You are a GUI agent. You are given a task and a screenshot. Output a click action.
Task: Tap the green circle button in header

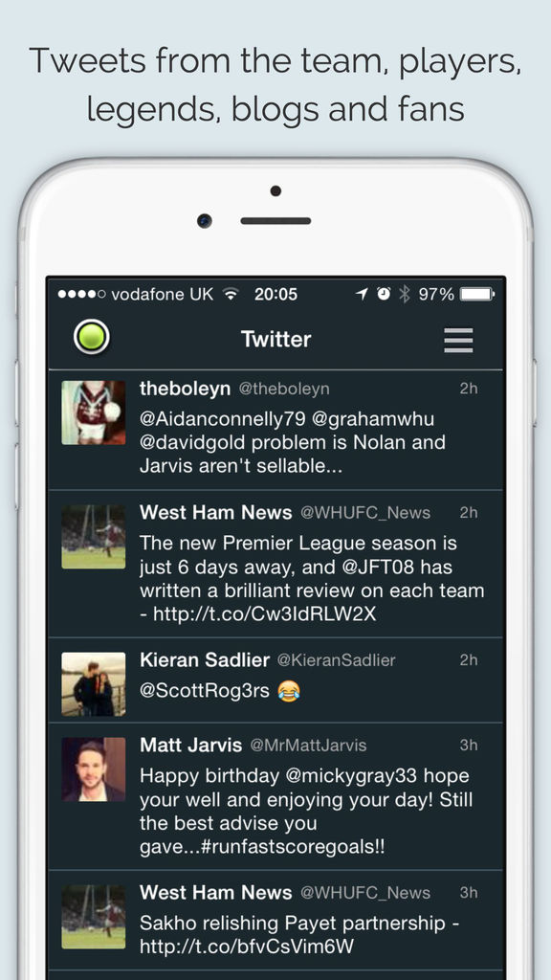92,338
